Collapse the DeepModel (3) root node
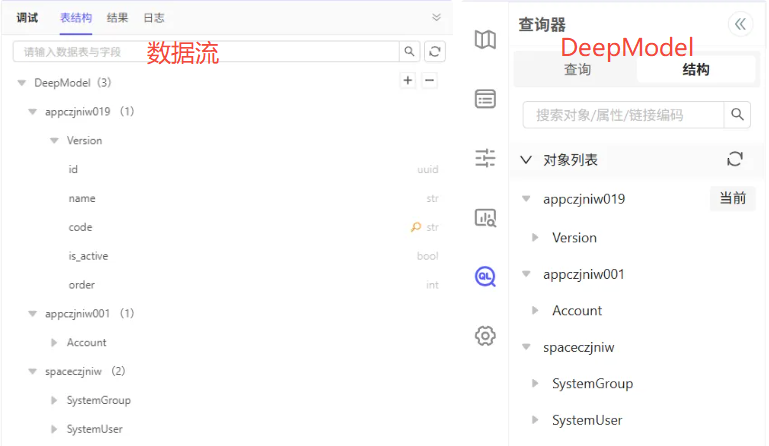Screen dimensions: 769x446 (22, 83)
